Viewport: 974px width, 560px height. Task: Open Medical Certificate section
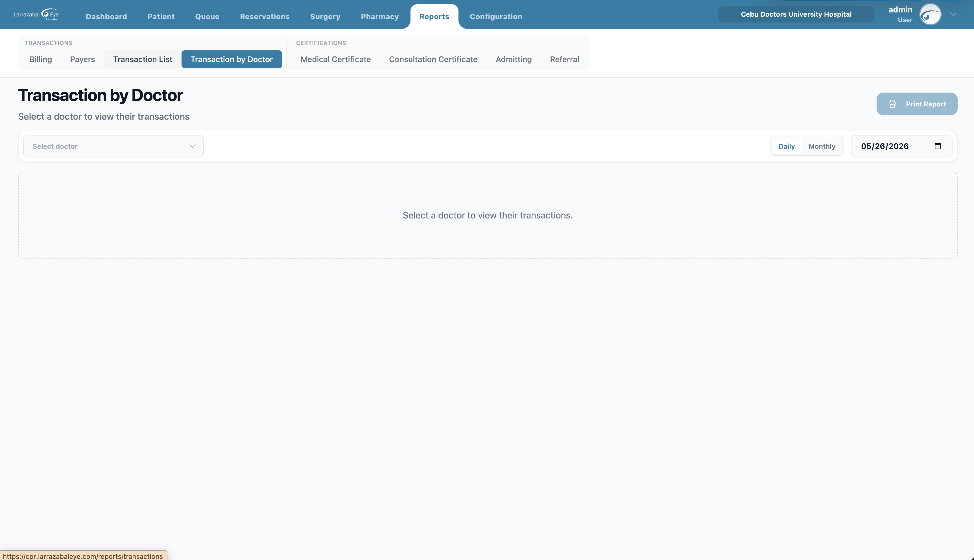coord(335,59)
